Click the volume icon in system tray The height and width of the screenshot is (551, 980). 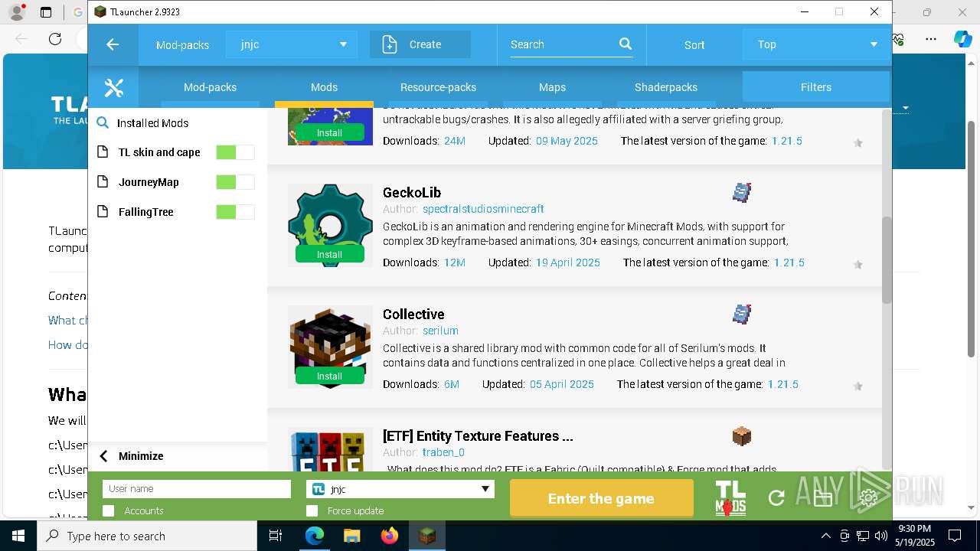[x=880, y=536]
